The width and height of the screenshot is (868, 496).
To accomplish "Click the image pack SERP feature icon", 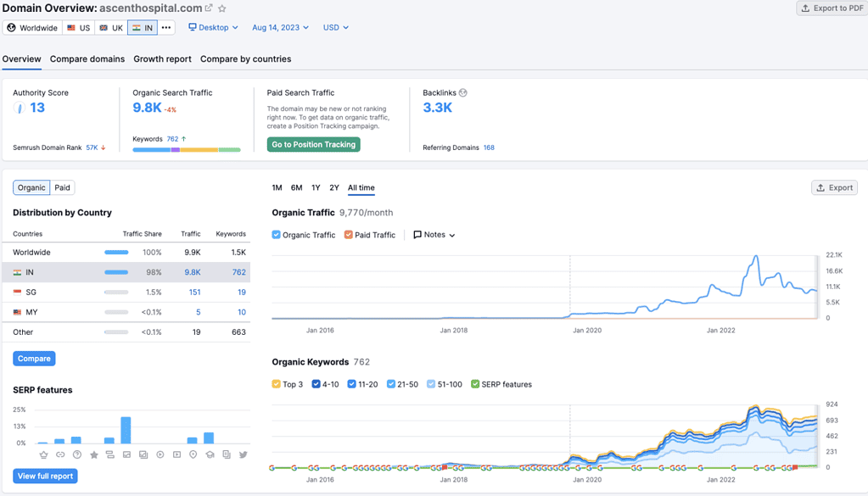I will click(x=143, y=454).
